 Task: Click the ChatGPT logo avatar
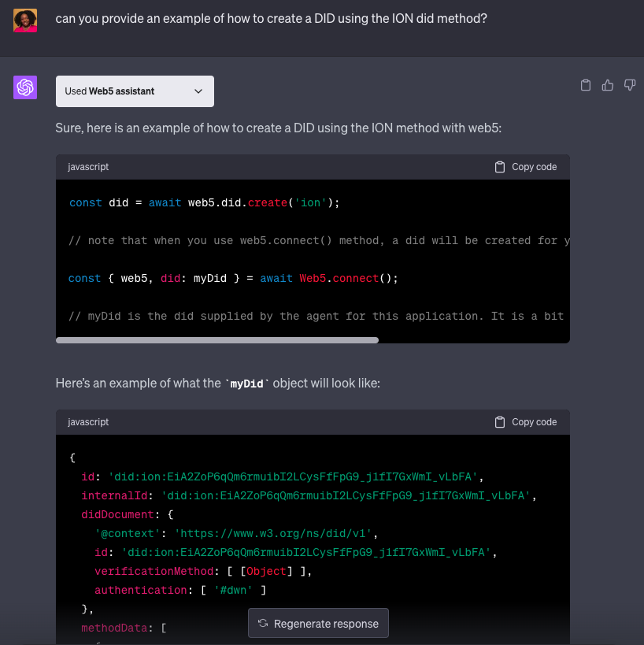coord(25,87)
